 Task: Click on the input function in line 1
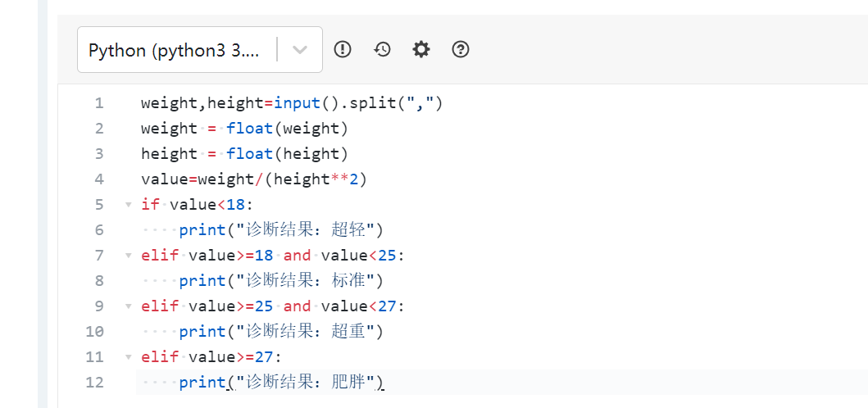click(297, 103)
